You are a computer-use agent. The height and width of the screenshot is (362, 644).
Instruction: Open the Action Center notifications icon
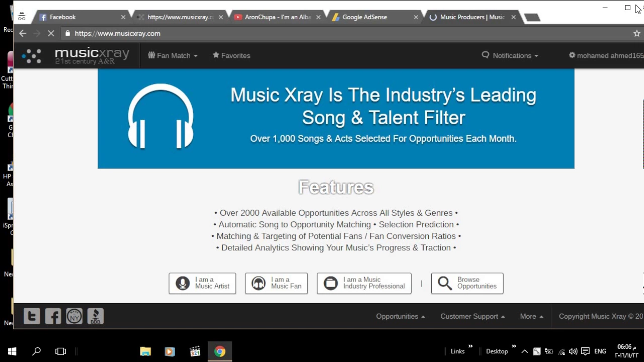[x=585, y=351]
